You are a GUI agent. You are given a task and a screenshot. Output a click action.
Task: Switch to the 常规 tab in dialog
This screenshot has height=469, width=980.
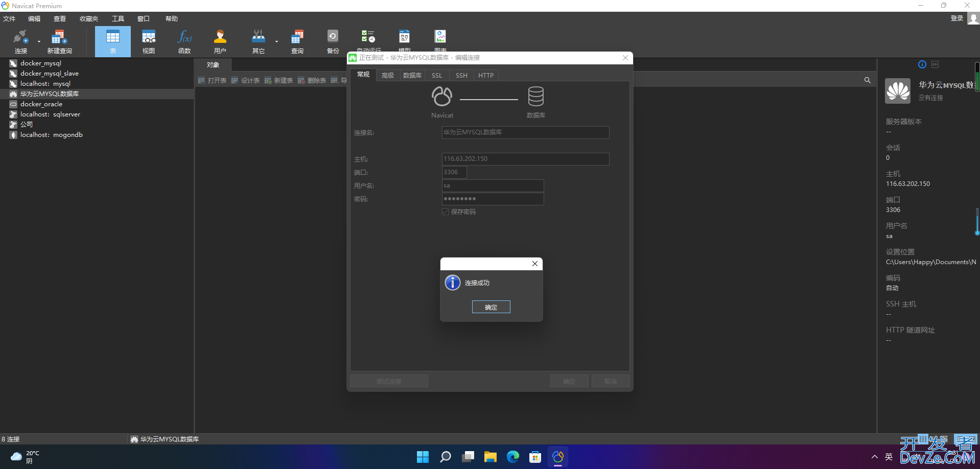(363, 75)
